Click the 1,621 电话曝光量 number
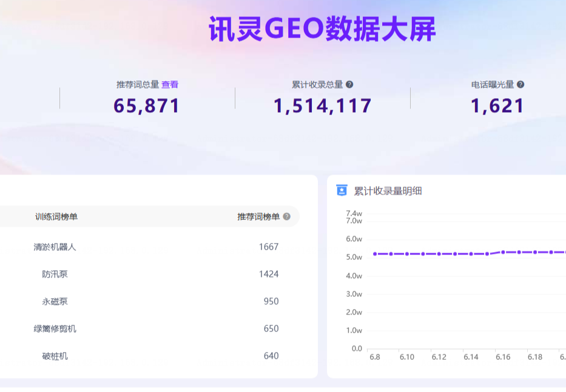Screen dimensions: 566x392 [497, 106]
